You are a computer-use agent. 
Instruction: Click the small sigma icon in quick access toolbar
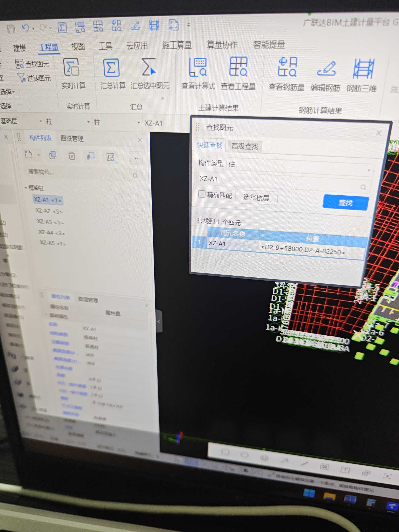(x=62, y=28)
